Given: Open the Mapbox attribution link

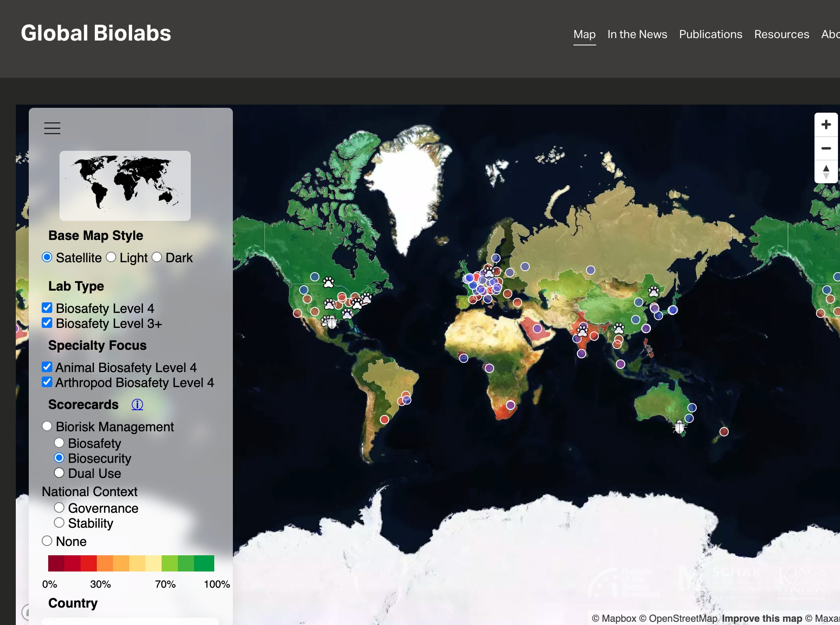Looking at the screenshot, I should coord(614,619).
